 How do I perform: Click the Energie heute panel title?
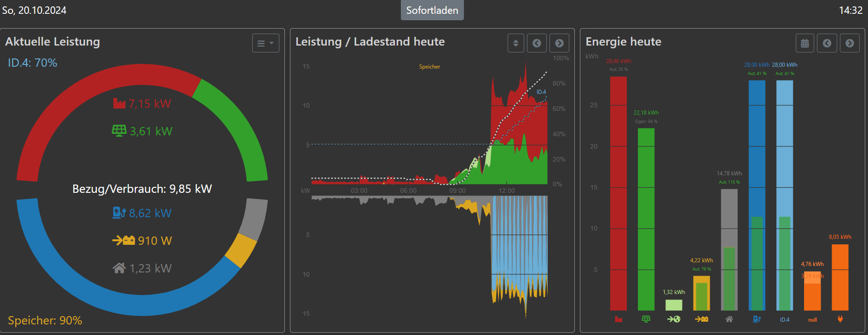tap(623, 41)
